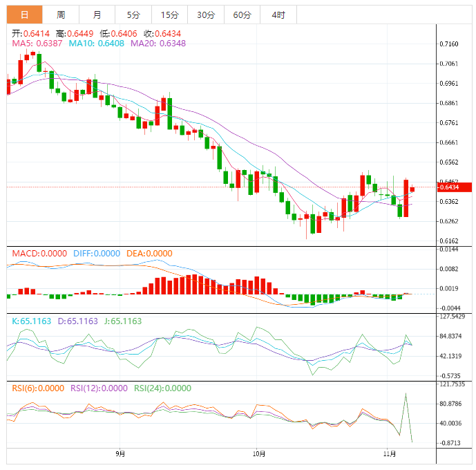Click the 0.0019 MACD axis label
This screenshot has height=470, width=476.
[x=448, y=289]
